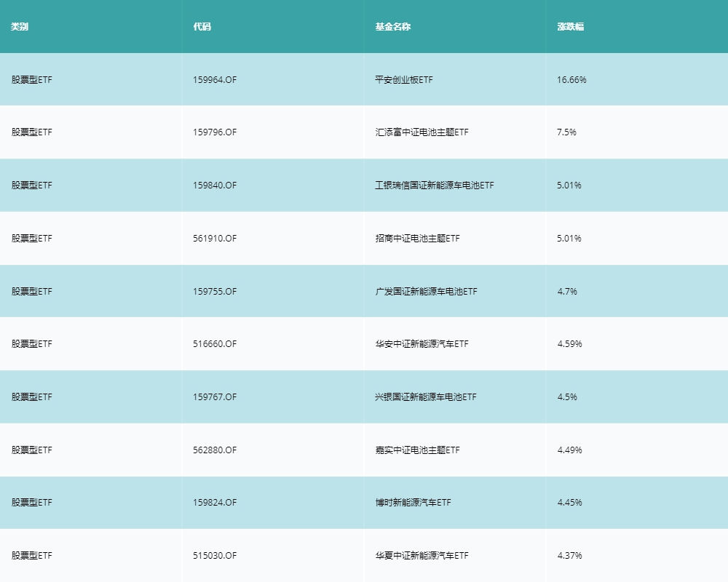Click 股票型ETF in the 159840.OF row
Screen dimensions: 728x582
coord(31,186)
